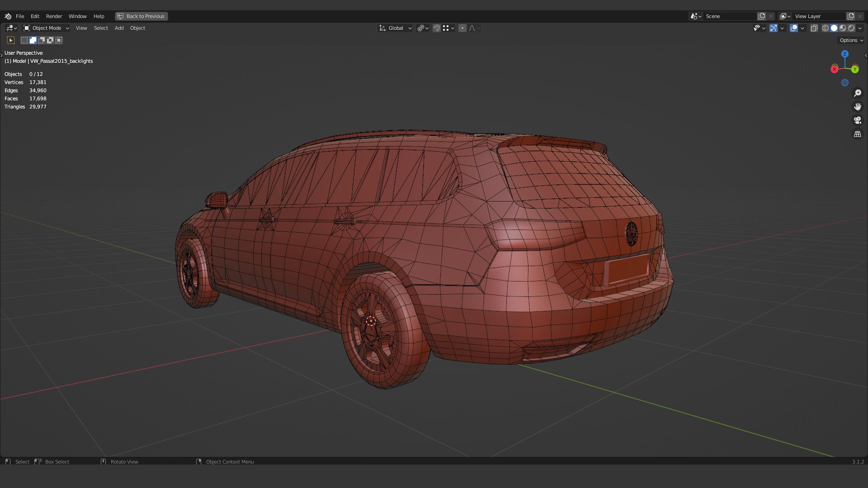Image resolution: width=868 pixels, height=488 pixels.
Task: Open the File menu
Action: [20, 16]
